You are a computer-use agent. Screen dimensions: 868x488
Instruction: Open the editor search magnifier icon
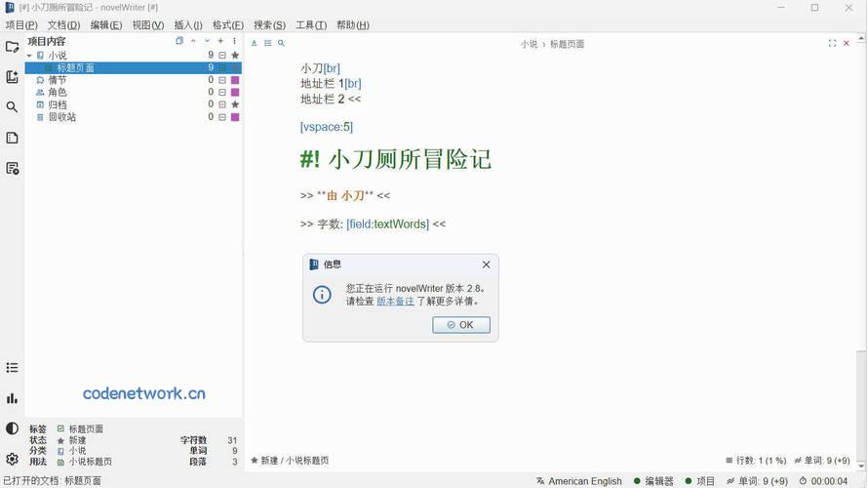tap(281, 43)
